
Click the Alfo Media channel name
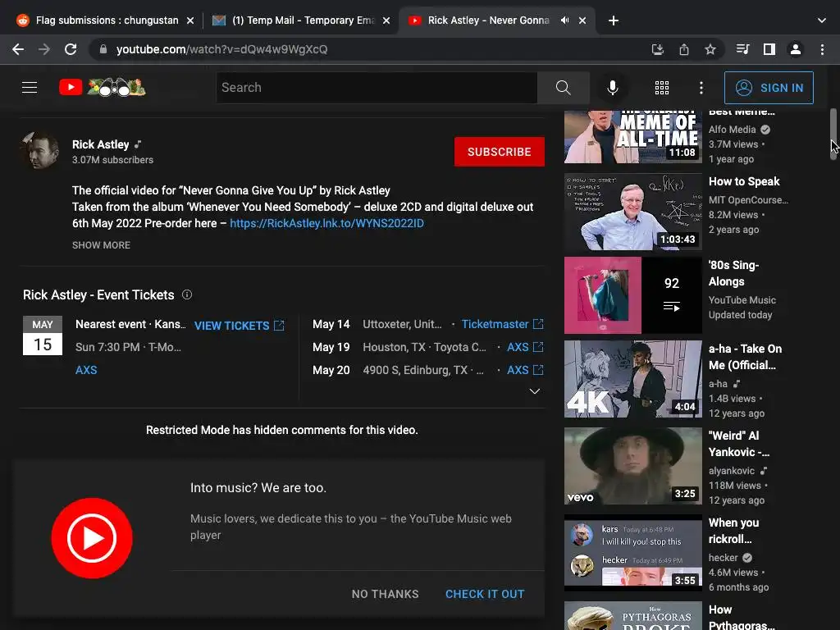click(732, 130)
